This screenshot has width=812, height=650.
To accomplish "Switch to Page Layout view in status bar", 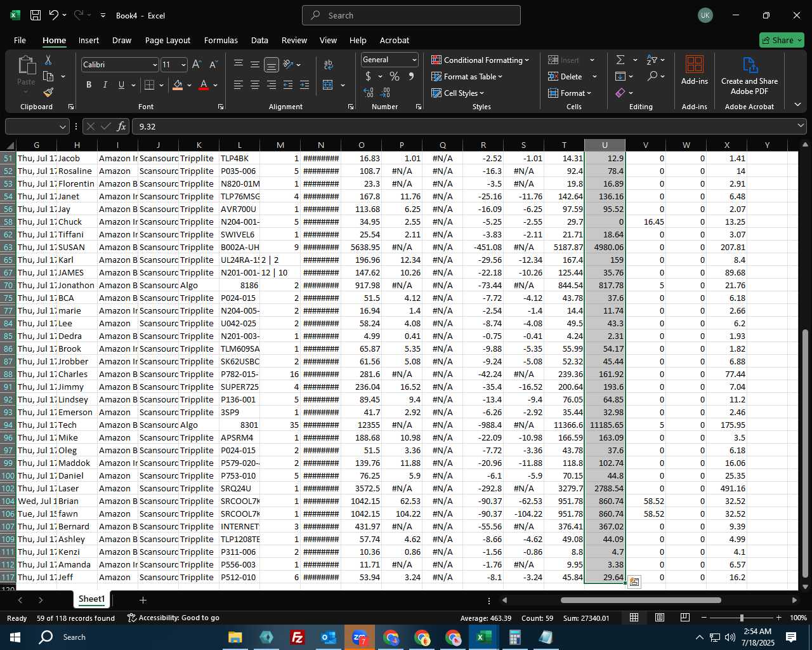I will [x=659, y=618].
